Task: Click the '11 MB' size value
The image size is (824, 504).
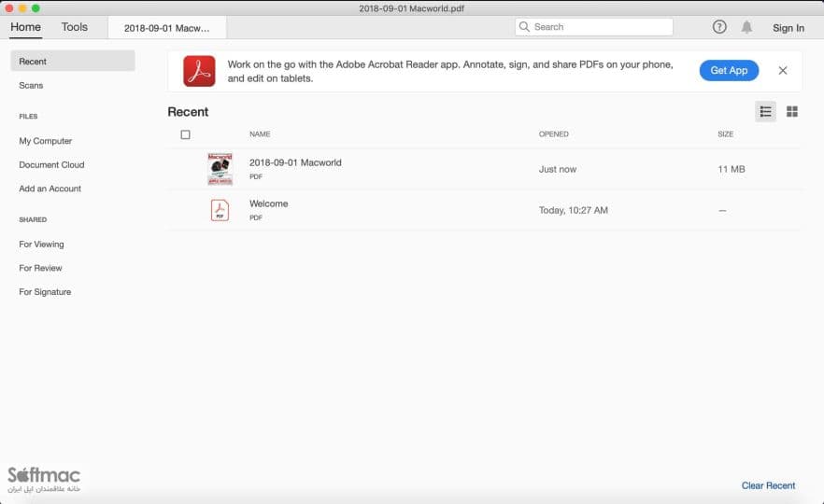Action: [x=731, y=169]
